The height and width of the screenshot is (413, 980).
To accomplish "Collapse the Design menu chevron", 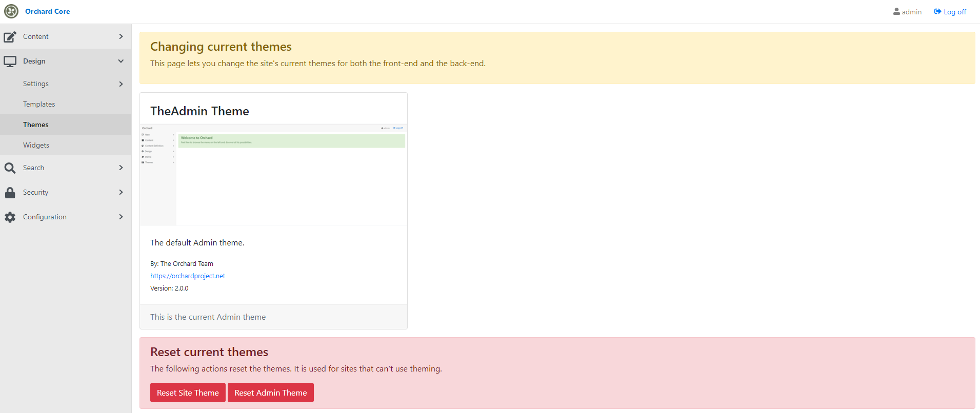I will point(121,61).
